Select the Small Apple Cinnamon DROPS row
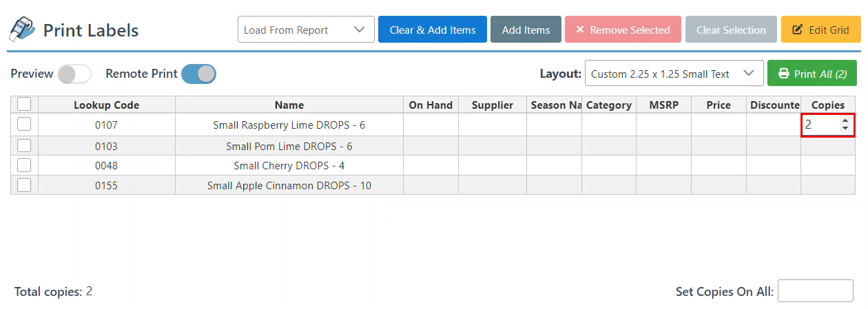Viewport: 868px width, 309px height. [x=289, y=186]
